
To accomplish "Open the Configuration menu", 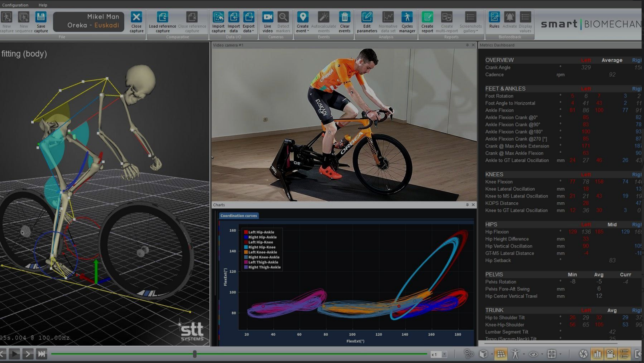I will 15,5.
